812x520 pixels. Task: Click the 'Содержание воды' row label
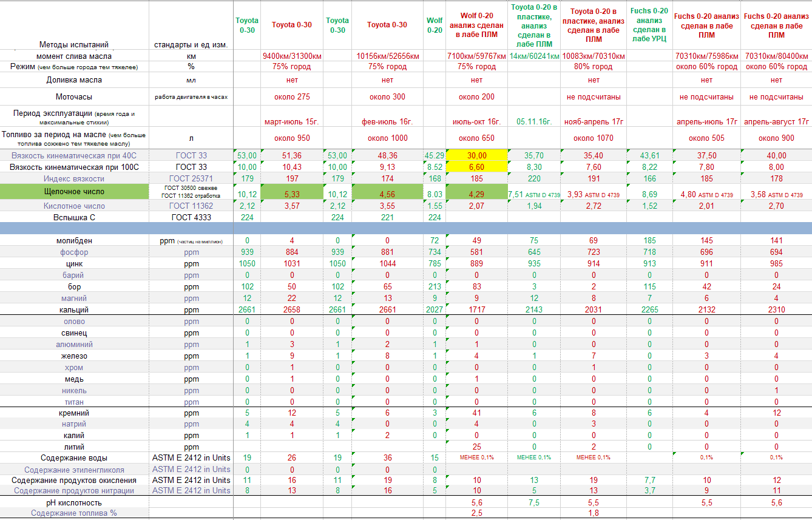pyautogui.click(x=74, y=458)
